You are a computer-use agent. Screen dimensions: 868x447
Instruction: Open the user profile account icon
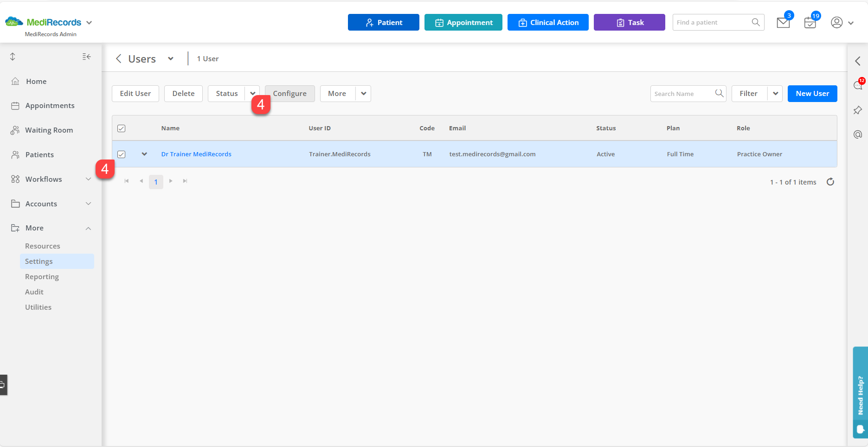[836, 22]
